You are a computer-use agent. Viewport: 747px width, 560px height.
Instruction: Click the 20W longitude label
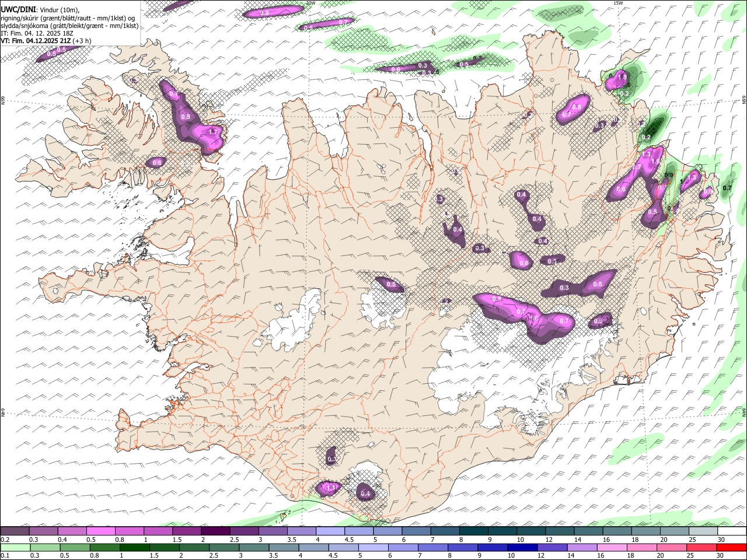click(310, 3)
